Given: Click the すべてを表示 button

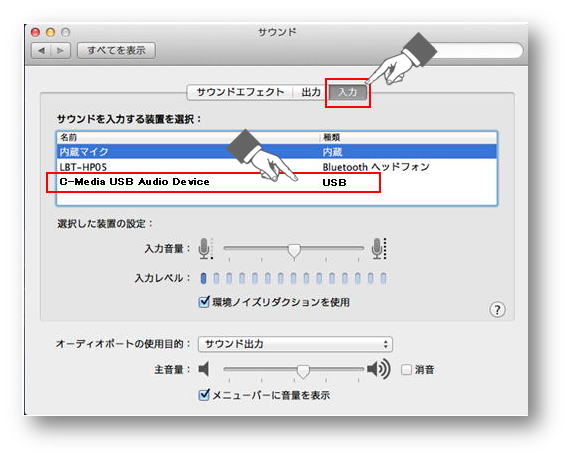Looking at the screenshot, I should (116, 51).
